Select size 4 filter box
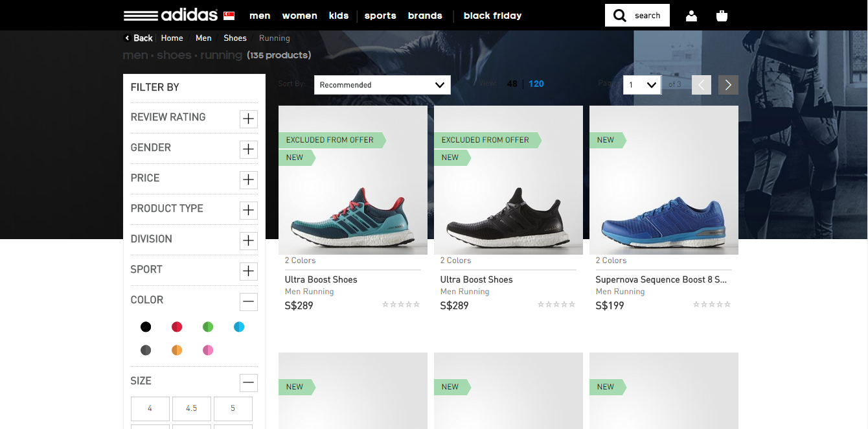This screenshot has height=429, width=868. click(150, 409)
